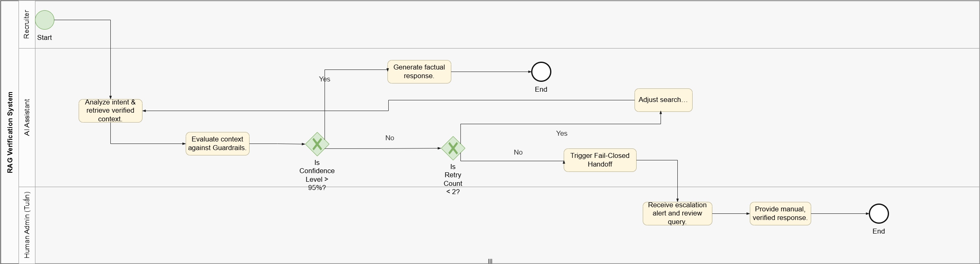Select the Retry Count gateway diamond
This screenshot has width=980, height=264.
click(x=453, y=148)
